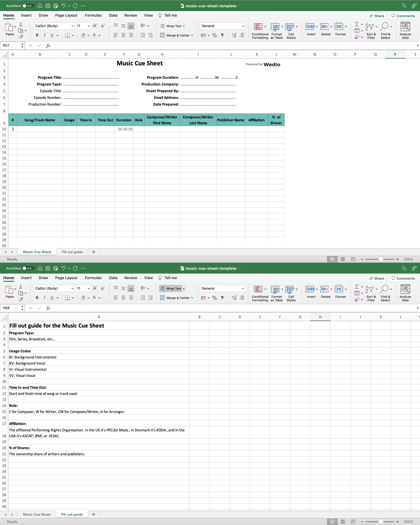Click Increase Indent icon in top ribbon
This screenshot has width=420, height=525.
pos(150,35)
